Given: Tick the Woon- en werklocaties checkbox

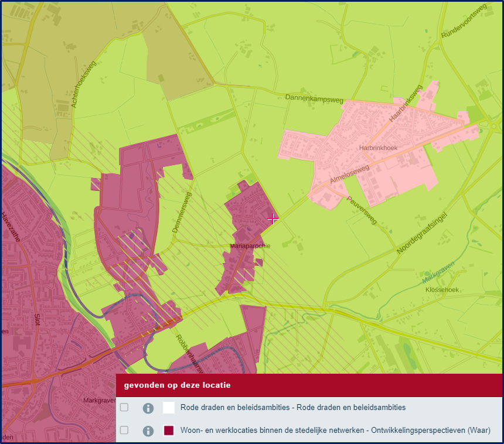Looking at the screenshot, I should point(124,430).
